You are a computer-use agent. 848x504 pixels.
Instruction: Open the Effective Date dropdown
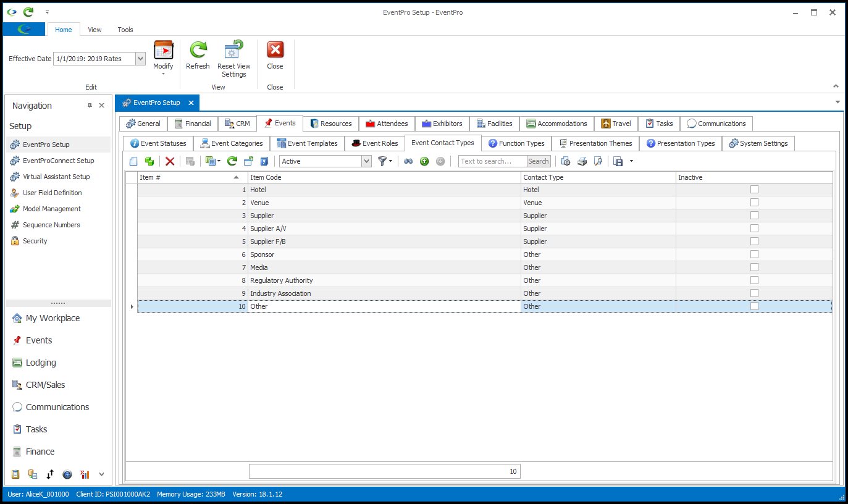[x=140, y=59]
